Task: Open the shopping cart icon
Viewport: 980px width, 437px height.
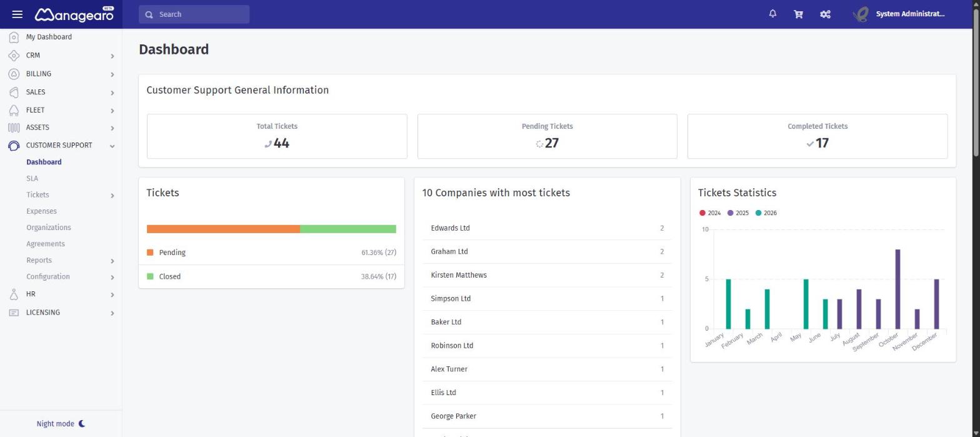Action: click(x=798, y=14)
